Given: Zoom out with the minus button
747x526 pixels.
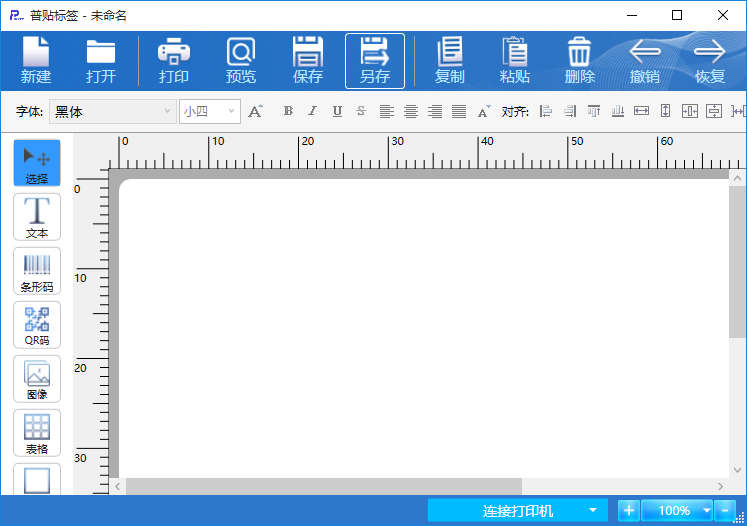Looking at the screenshot, I should tap(725, 511).
